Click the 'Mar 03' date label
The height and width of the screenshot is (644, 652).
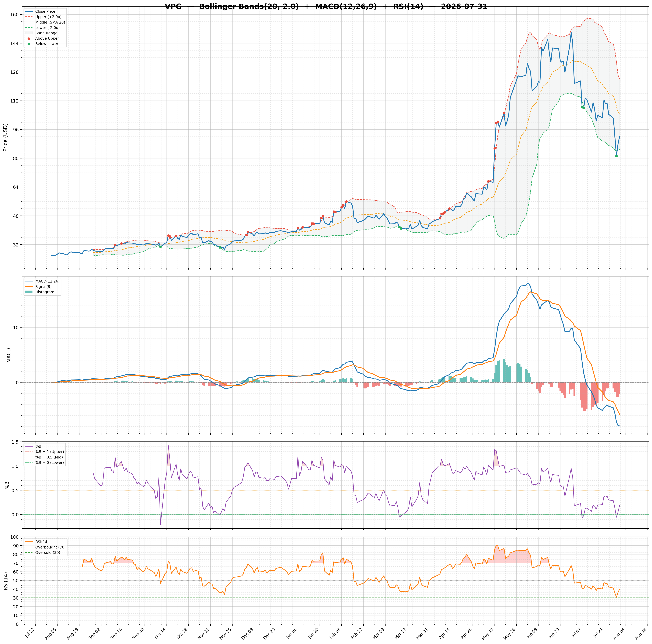coord(380,632)
